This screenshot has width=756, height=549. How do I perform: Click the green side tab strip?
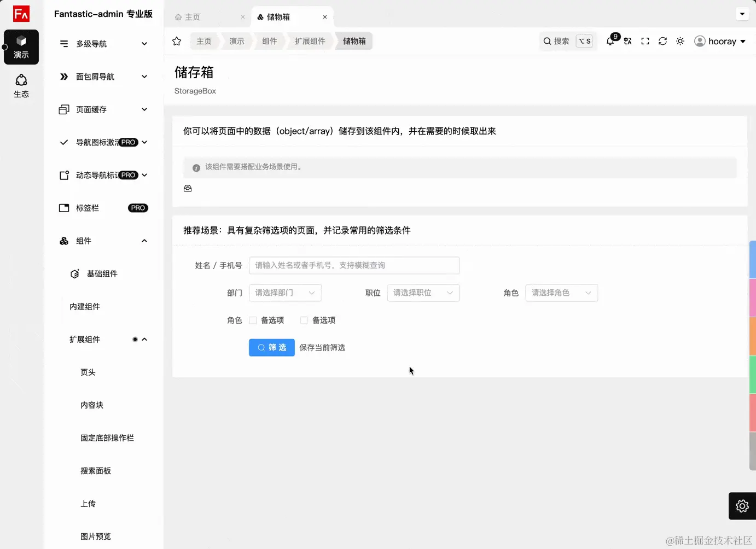click(753, 375)
